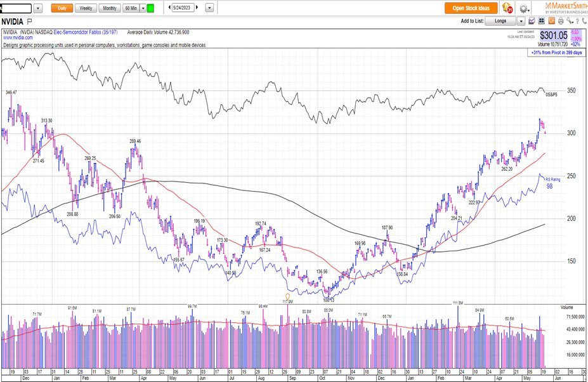The height and width of the screenshot is (382, 588).
Task: Click the phone contact icon
Action: [584, 21]
